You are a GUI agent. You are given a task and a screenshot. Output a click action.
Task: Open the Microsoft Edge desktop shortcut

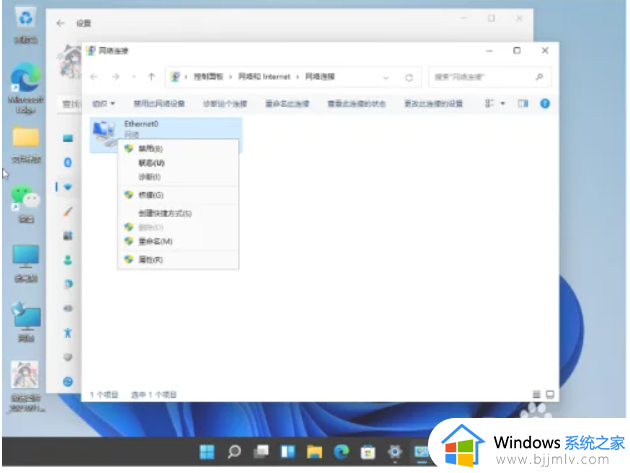point(26,88)
